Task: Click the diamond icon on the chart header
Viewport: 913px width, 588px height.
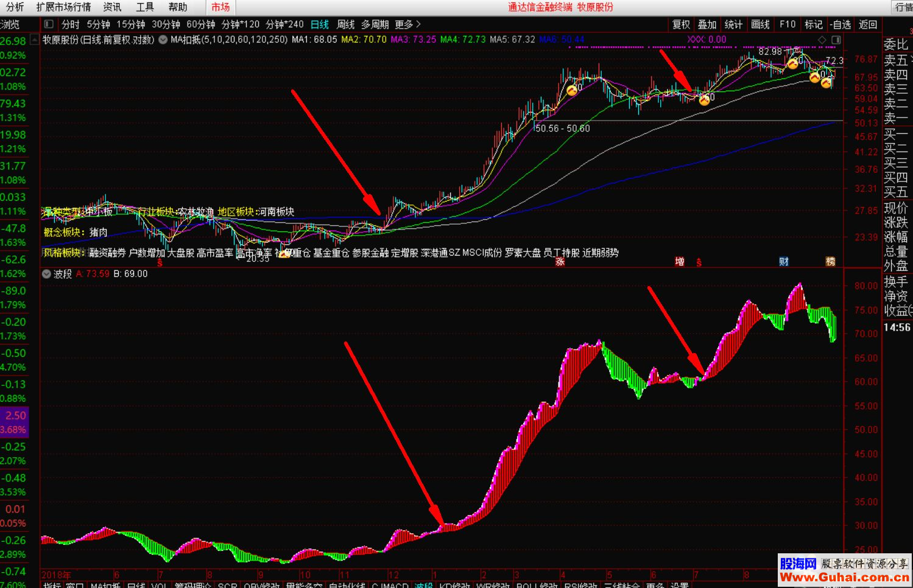Action: [x=822, y=40]
